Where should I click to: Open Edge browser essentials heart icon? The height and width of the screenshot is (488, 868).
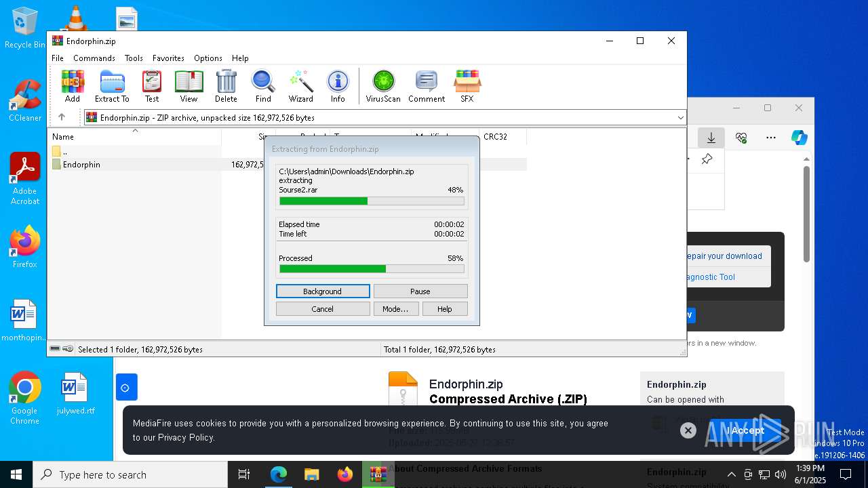pyautogui.click(x=741, y=138)
